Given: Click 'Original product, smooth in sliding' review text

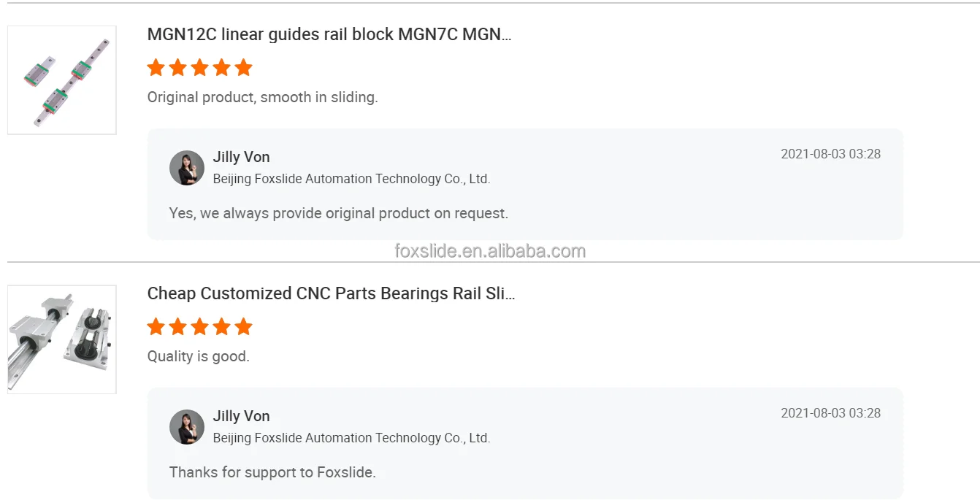Looking at the screenshot, I should (x=262, y=97).
